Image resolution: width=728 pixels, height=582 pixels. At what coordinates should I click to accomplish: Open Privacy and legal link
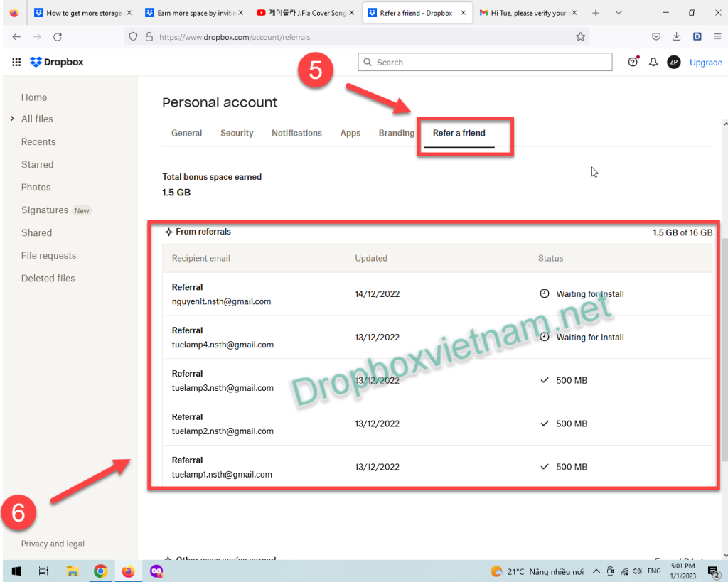[53, 544]
